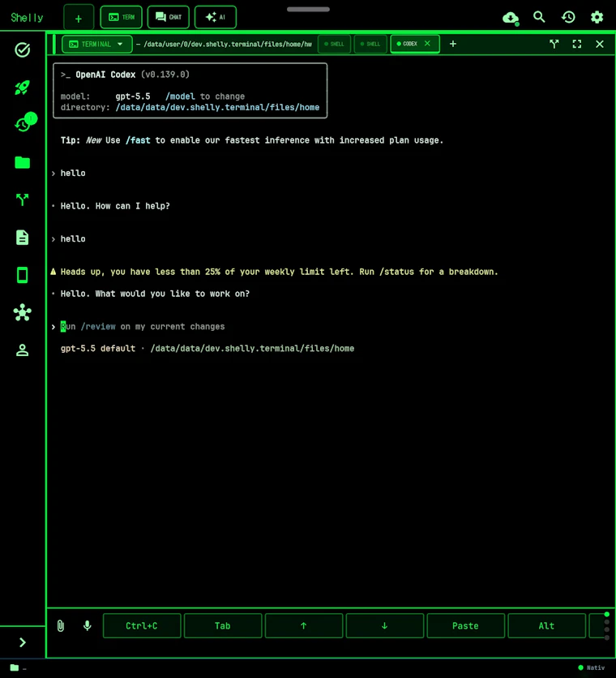616x678 pixels.
Task: Open search with the magnifier icon
Action: 539,17
